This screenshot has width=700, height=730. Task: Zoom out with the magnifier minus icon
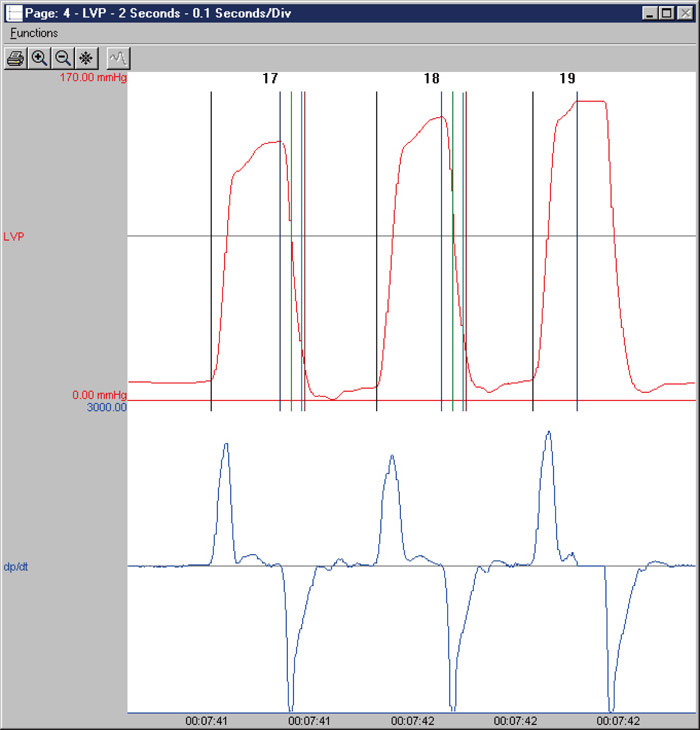point(63,58)
